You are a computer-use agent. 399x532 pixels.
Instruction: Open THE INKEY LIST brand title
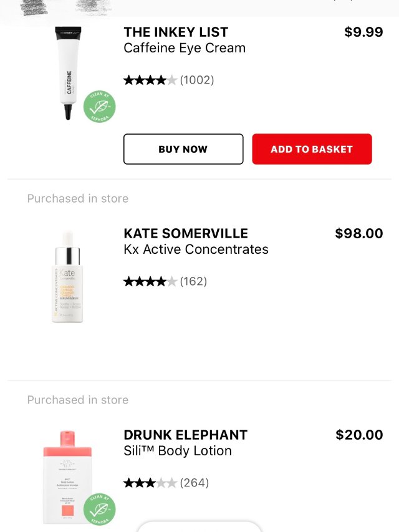coord(176,32)
